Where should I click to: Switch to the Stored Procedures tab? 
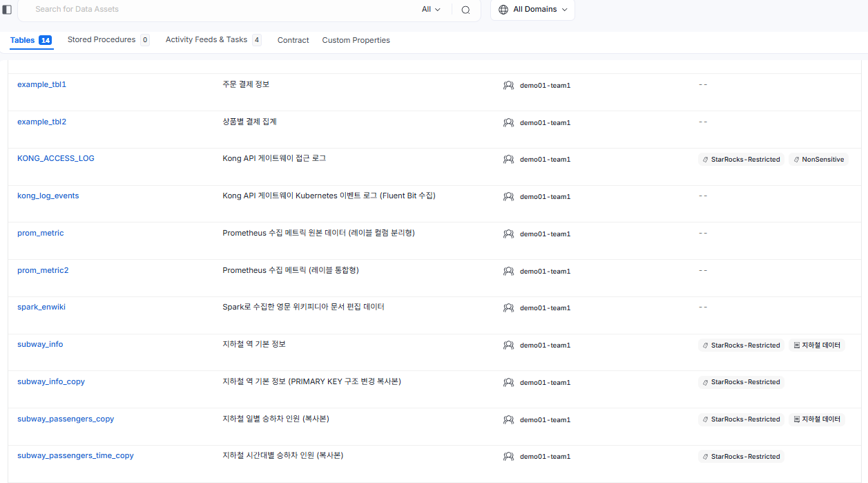(108, 40)
